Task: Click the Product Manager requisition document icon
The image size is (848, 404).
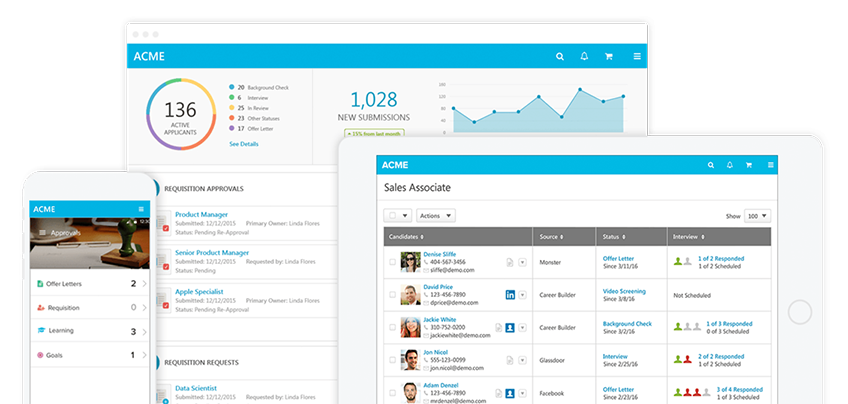Action: [163, 223]
